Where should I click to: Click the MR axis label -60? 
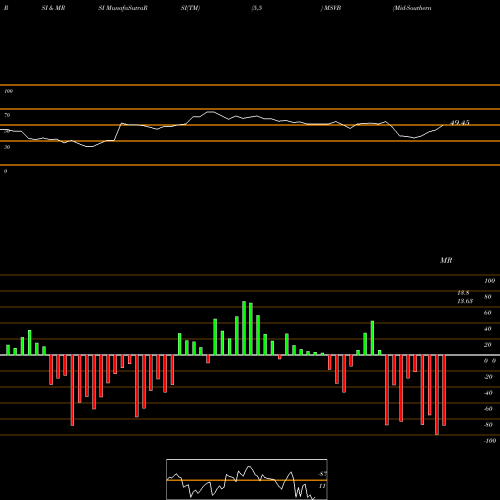click(488, 409)
